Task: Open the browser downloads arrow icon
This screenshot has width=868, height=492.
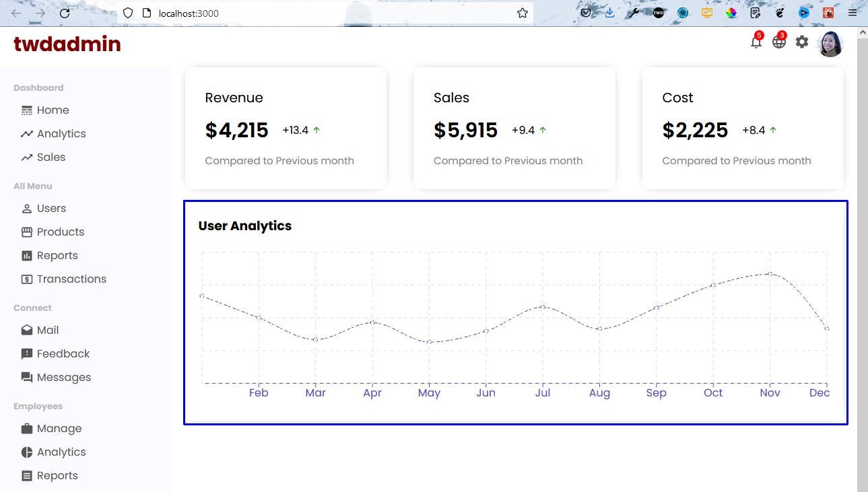Action: coord(610,13)
